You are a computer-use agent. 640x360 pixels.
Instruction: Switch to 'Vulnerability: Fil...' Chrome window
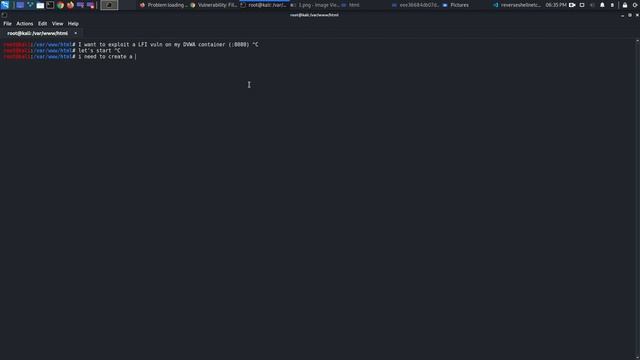(x=213, y=5)
